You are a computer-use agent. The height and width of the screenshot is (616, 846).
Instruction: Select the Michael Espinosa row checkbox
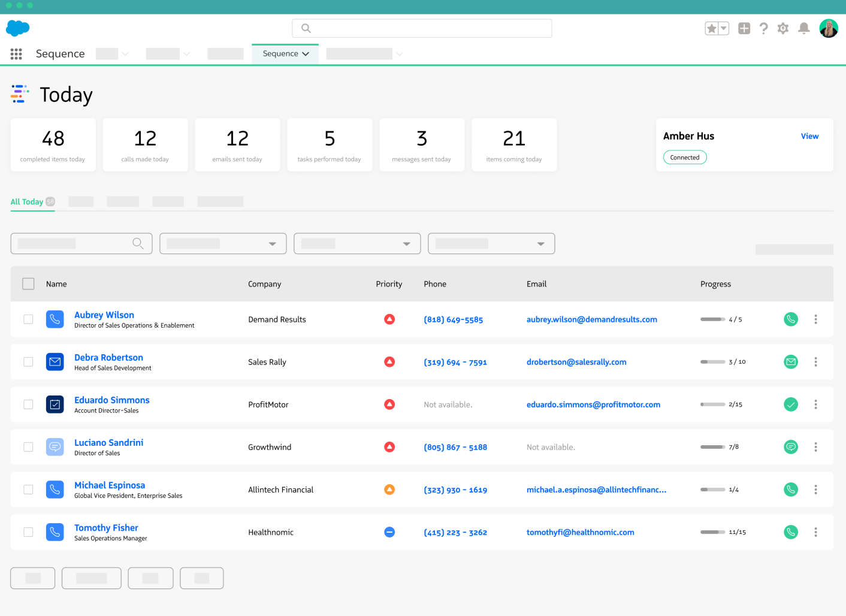pos(28,490)
